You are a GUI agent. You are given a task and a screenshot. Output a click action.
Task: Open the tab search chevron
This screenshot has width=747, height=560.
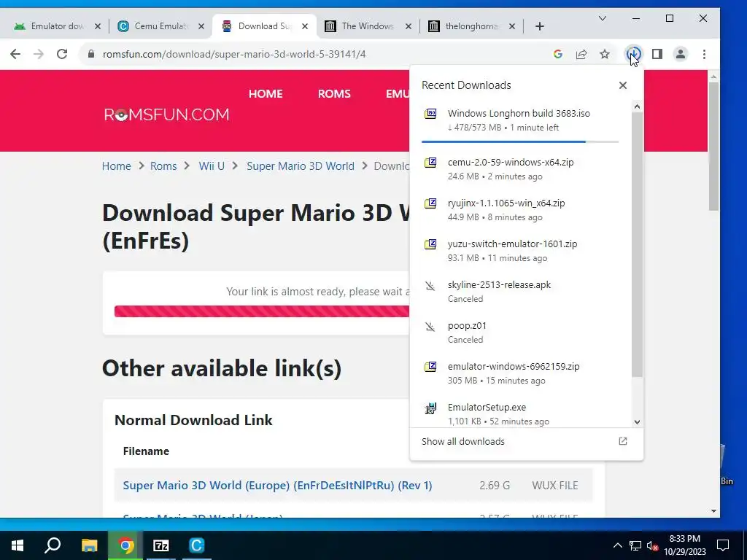(602, 18)
